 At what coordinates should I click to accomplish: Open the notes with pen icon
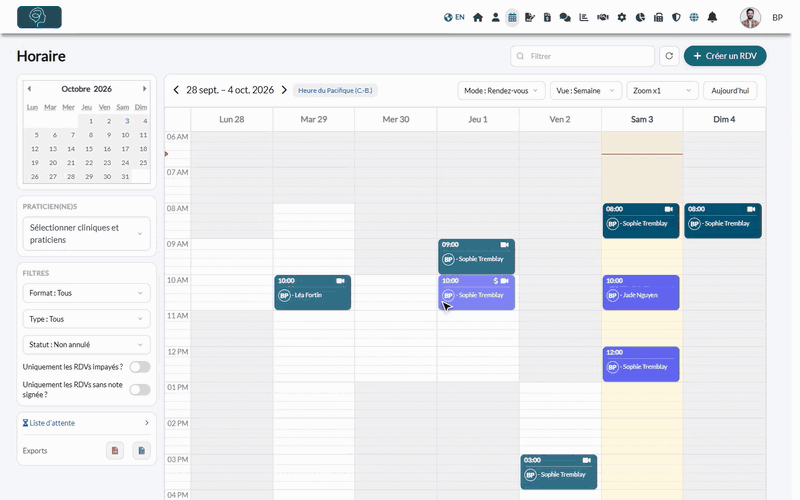530,17
